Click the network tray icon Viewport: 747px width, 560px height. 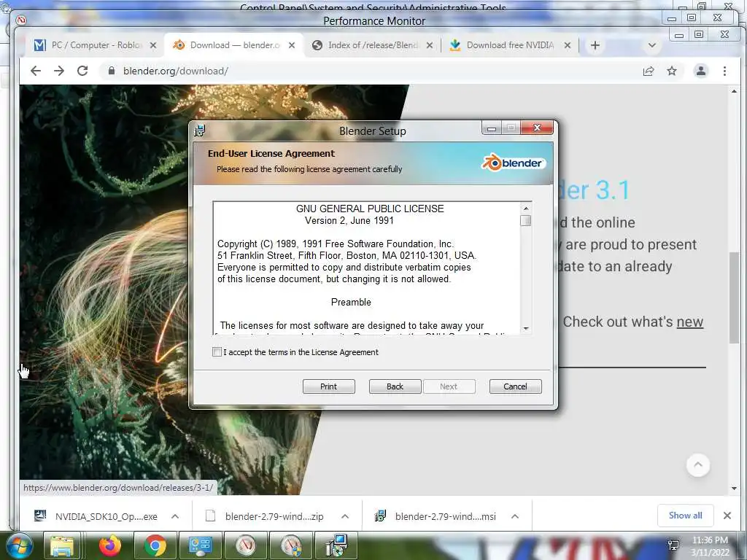673,545
